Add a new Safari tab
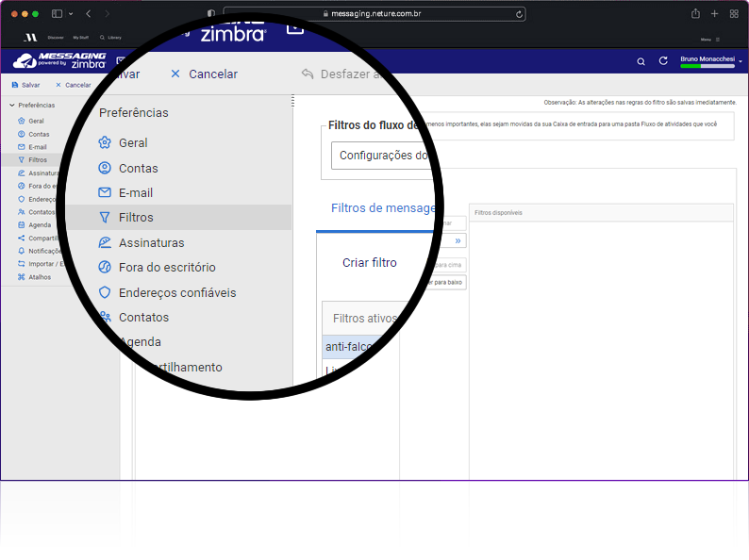The height and width of the screenshot is (560, 749). point(715,14)
